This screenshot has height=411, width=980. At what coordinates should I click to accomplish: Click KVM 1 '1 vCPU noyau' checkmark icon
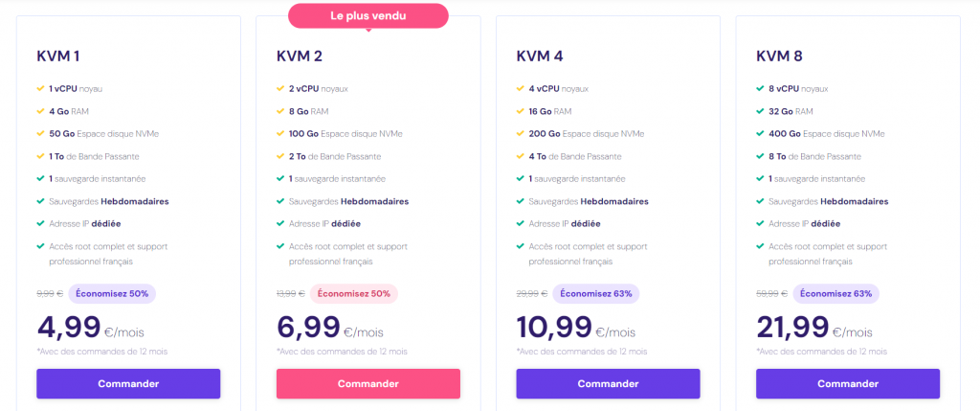41,89
